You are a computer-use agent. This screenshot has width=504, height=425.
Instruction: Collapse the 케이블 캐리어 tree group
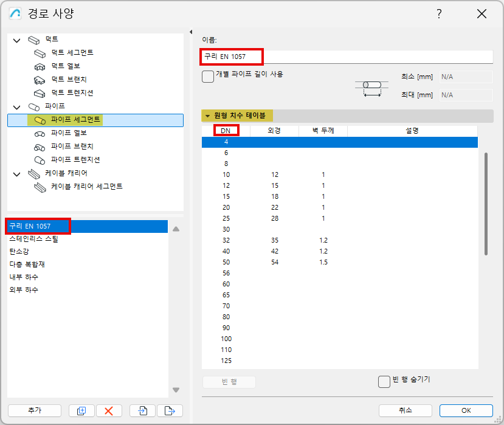[16, 174]
